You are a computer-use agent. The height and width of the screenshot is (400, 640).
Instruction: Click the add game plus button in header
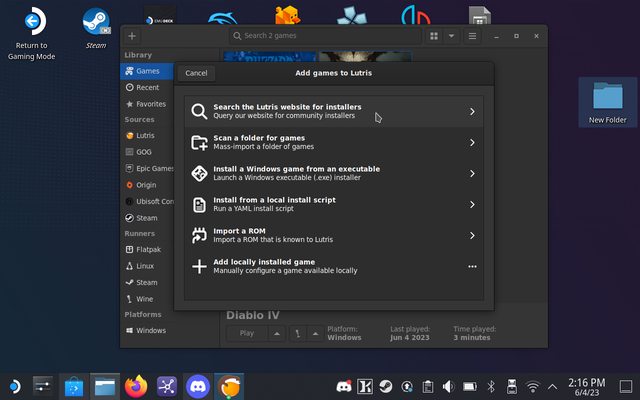[132, 36]
